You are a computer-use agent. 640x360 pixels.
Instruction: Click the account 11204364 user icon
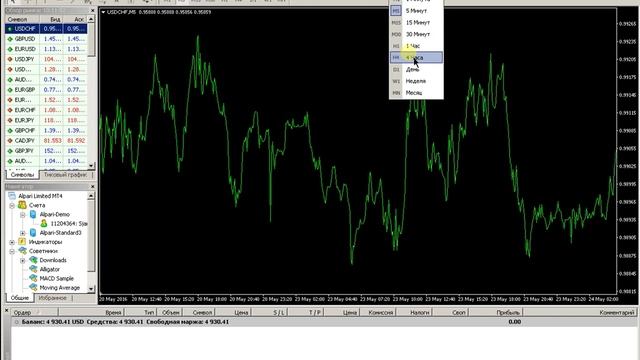[43, 224]
